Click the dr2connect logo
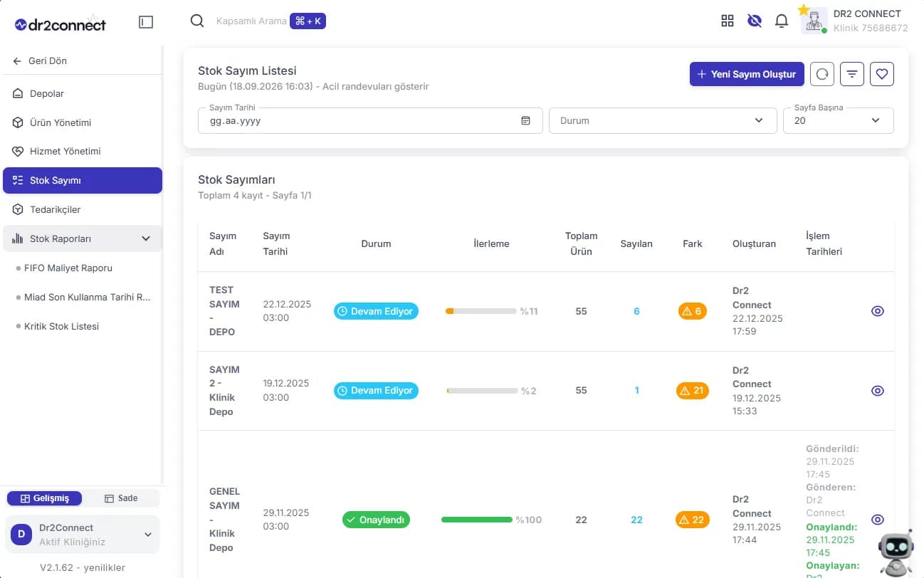Screen dimensions: 924x578 point(60,25)
